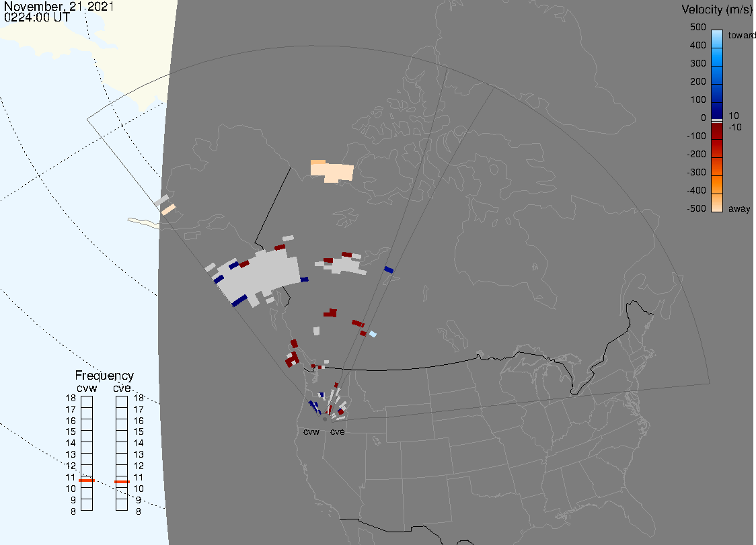Screen dimensions: 756x545
Task: Click "18" beside the cvw frequency bar
Action: pos(71,398)
